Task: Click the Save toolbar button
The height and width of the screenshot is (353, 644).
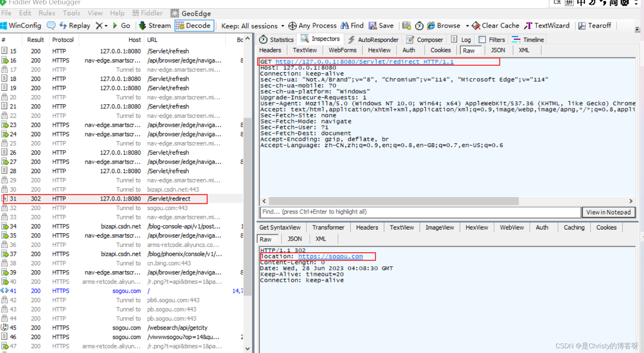Action: click(381, 26)
